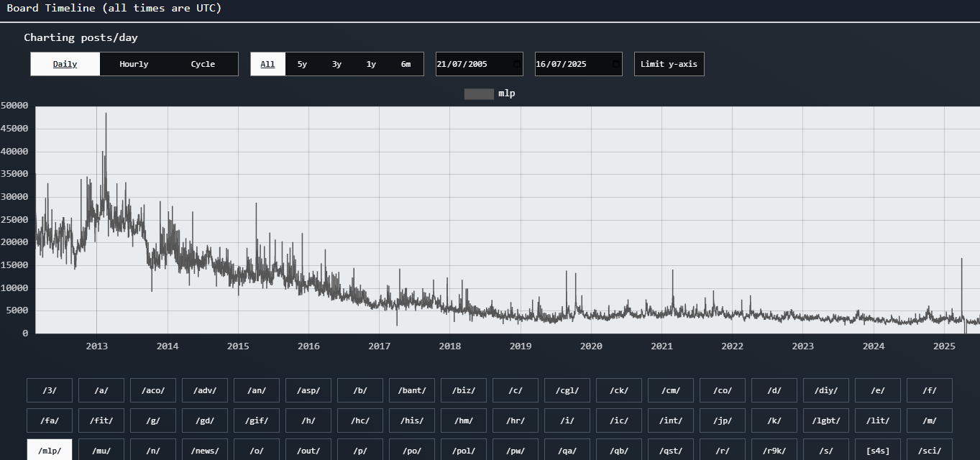Select the /cgl/ board
Screen dimensions: 980x460
(567, 390)
